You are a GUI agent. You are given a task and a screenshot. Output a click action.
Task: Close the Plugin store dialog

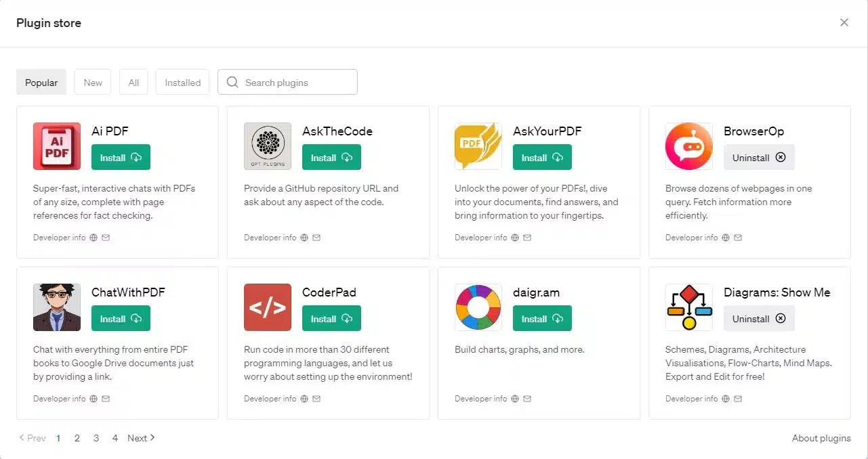(x=844, y=22)
